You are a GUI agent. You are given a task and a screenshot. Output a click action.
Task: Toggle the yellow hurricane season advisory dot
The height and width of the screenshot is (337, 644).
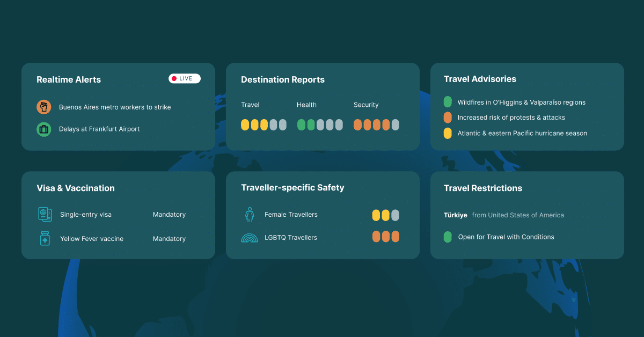pos(448,133)
